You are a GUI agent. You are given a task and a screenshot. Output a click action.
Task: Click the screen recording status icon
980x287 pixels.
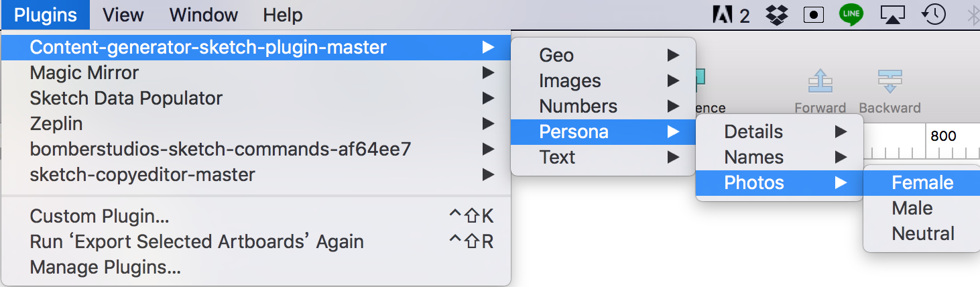click(x=813, y=15)
